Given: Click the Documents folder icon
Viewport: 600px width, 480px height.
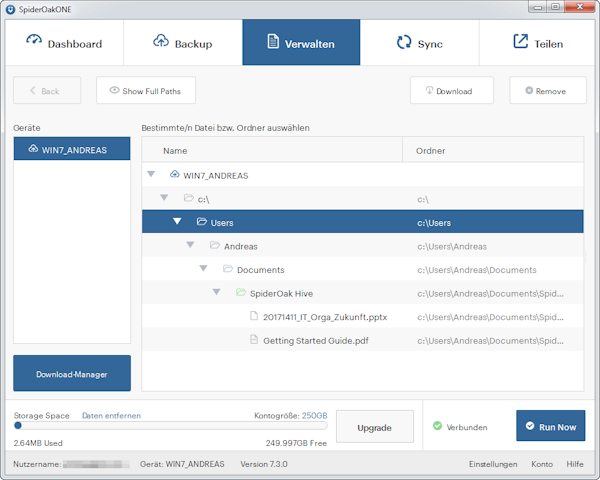Looking at the screenshot, I should 228,269.
